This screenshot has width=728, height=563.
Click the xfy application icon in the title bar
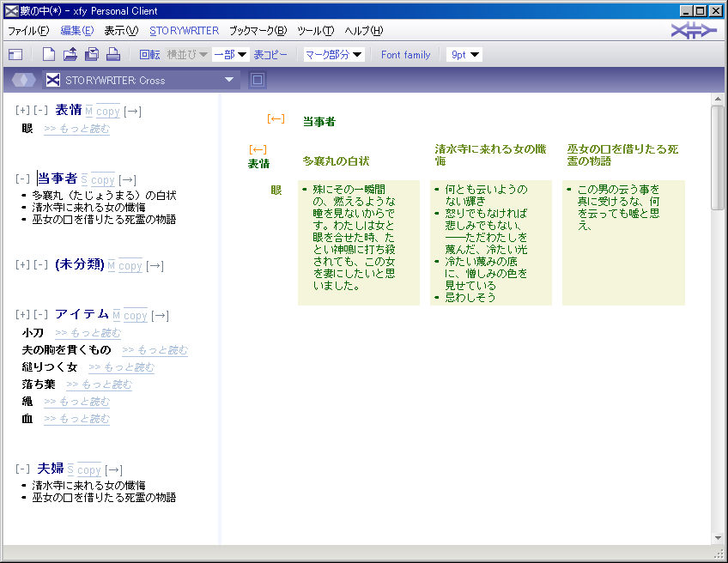pyautogui.click(x=12, y=10)
